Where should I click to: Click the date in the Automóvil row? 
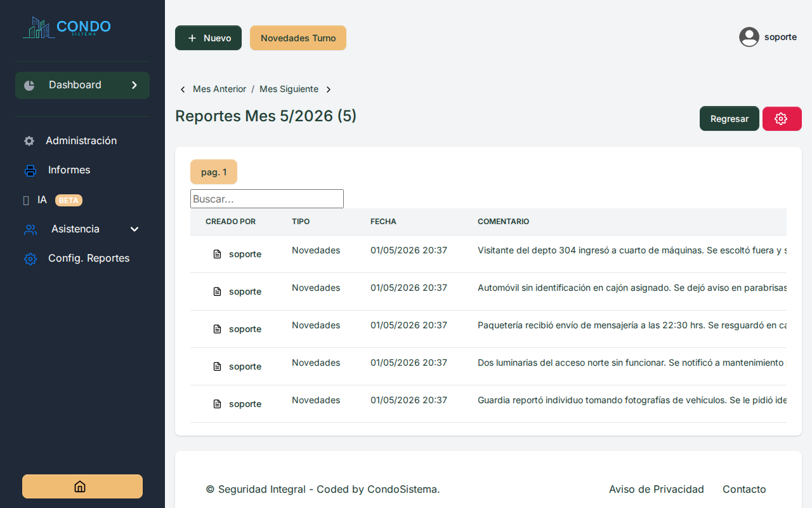409,288
